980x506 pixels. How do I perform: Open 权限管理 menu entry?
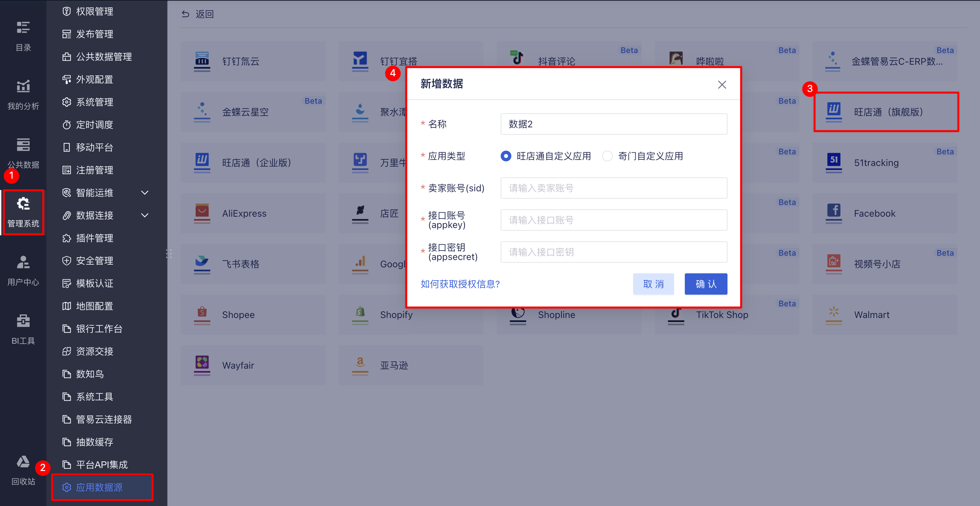(x=94, y=11)
